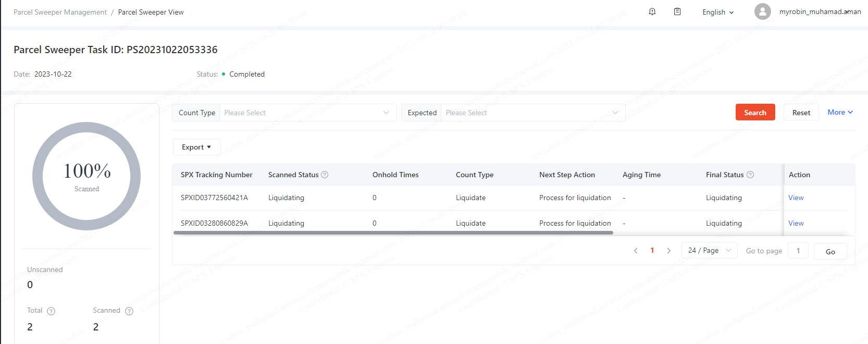
Task: Go to the previous page arrow
Action: pyautogui.click(x=636, y=251)
